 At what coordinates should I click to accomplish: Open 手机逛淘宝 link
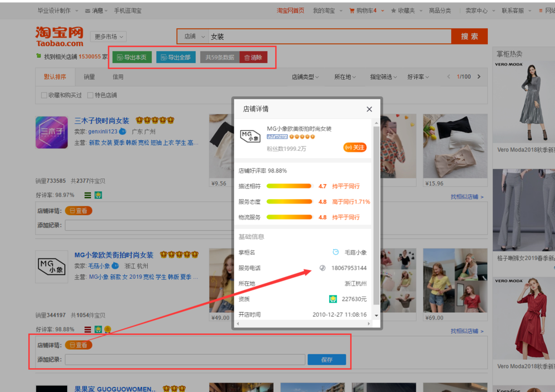[128, 11]
